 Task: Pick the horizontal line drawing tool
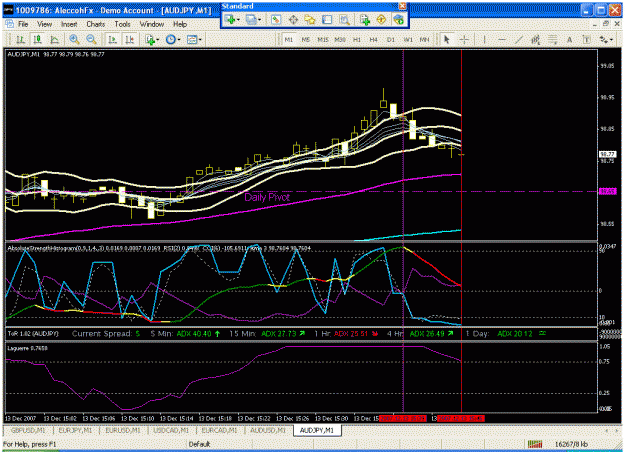pos(502,39)
